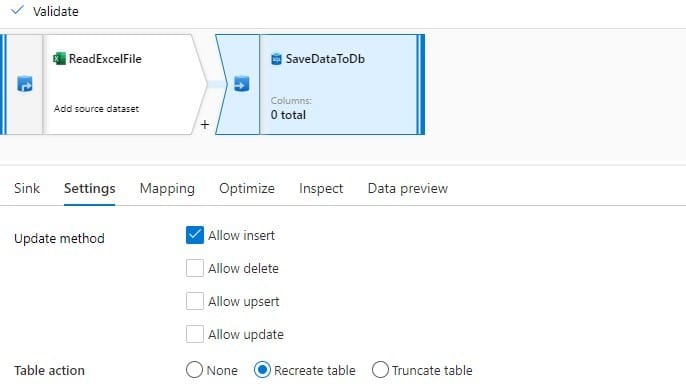686x389 pixels.
Task: Click the Validate checkmark icon
Action: [x=17, y=10]
